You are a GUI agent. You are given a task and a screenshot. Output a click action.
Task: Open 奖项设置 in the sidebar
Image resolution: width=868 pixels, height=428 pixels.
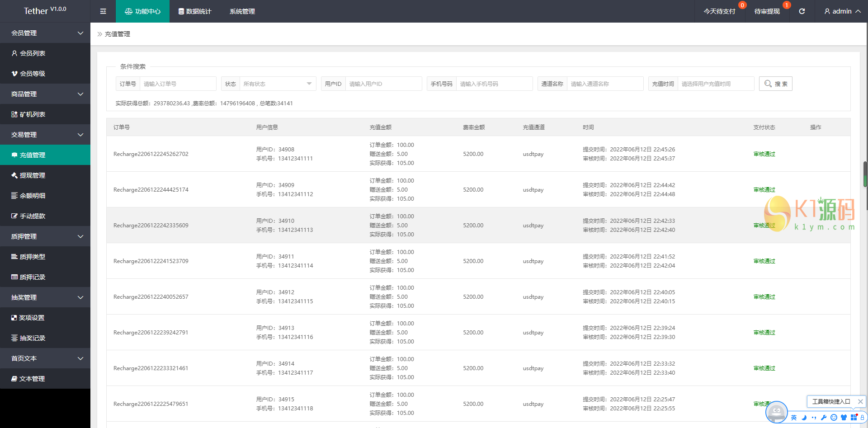[x=32, y=318]
